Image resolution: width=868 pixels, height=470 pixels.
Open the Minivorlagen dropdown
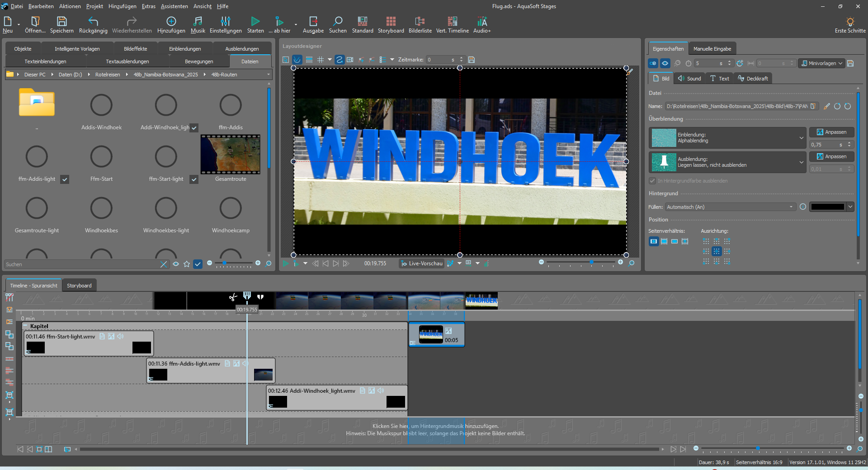821,63
